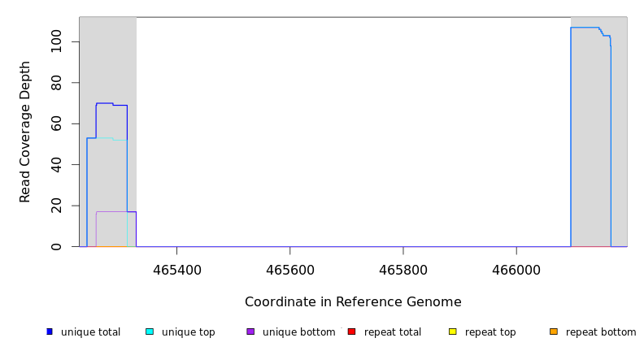The width and height of the screenshot is (644, 351).
Task: Click the 100 tick label on y-axis
Action: click(56, 41)
